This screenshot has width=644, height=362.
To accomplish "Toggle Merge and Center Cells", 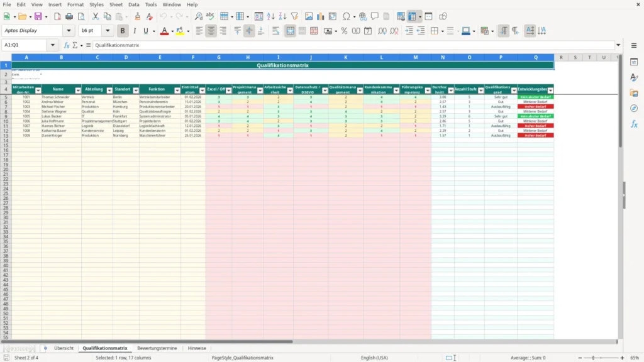I will (x=291, y=31).
